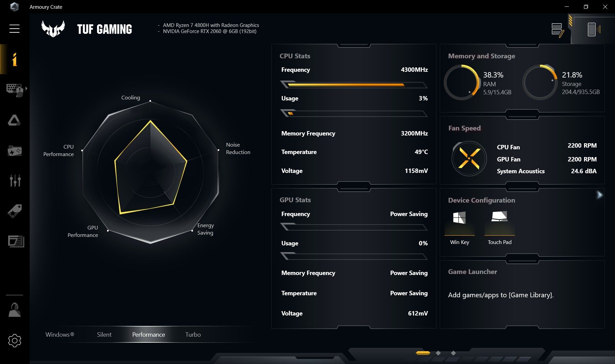
Task: Click the Cooling label on radar chart
Action: coord(130,97)
